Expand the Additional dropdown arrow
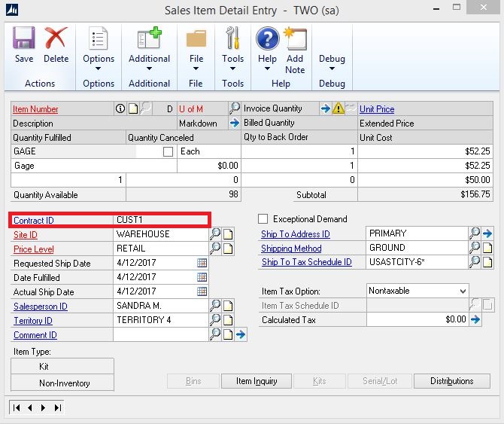This screenshot has height=424, width=504. tap(149, 69)
